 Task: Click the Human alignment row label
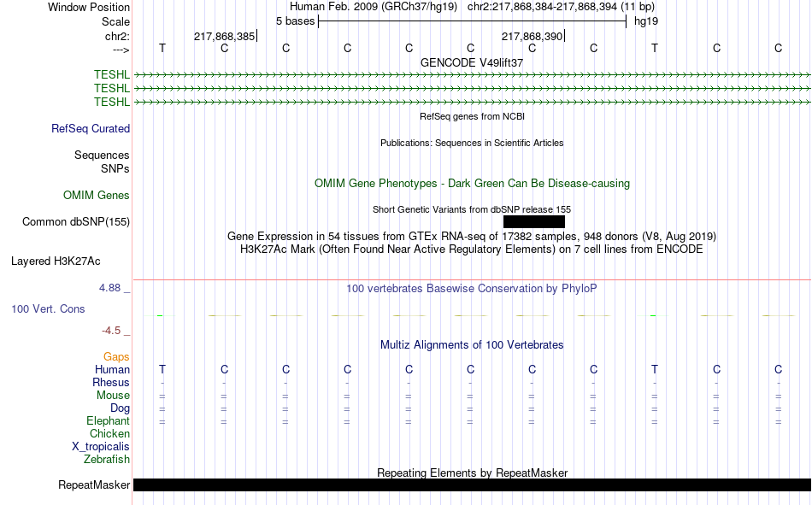point(112,370)
